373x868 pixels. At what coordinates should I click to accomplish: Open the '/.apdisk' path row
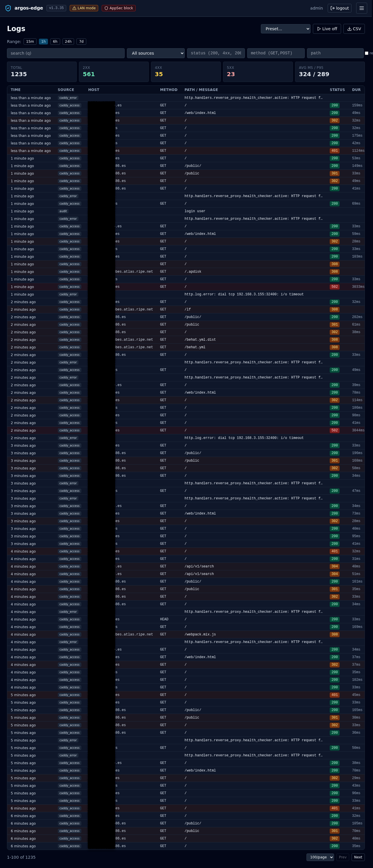pyautogui.click(x=186, y=272)
